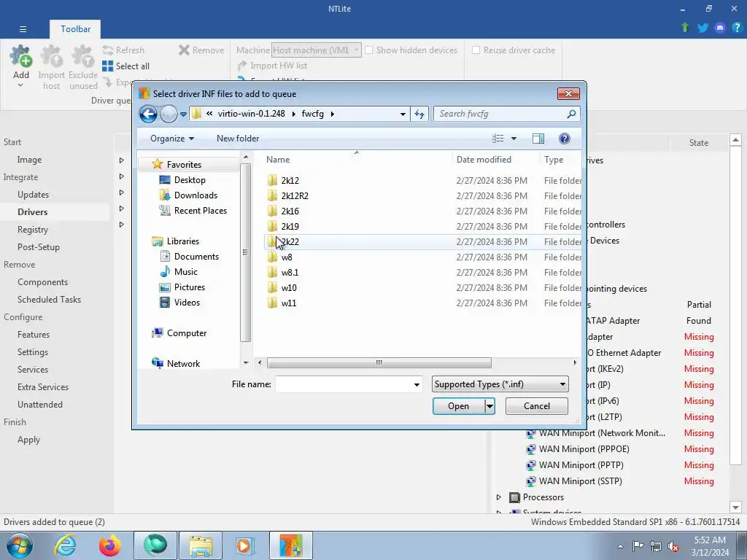
Task: Go to the Registry page
Action: (x=33, y=230)
